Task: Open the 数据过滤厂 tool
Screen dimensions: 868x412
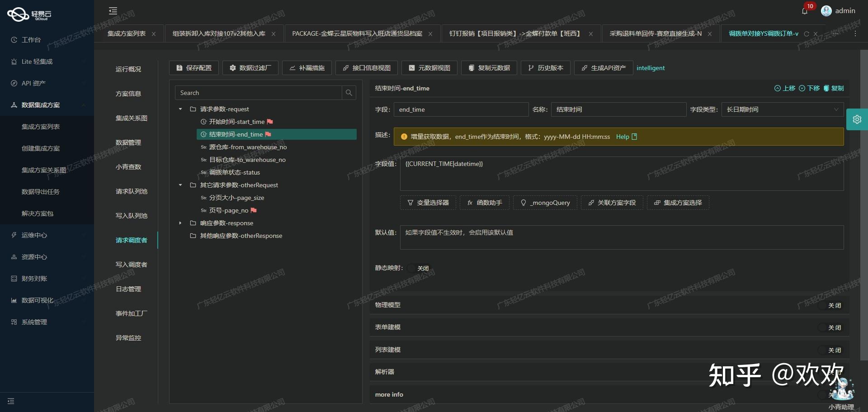Action: tap(250, 68)
